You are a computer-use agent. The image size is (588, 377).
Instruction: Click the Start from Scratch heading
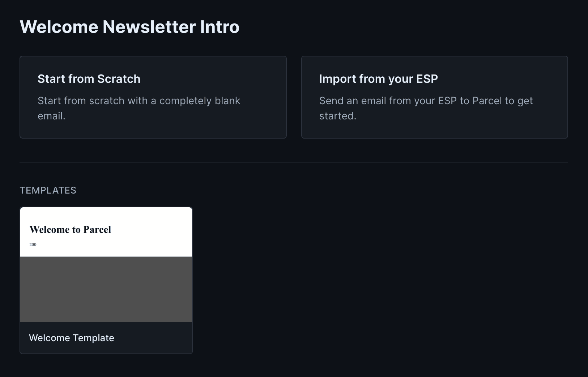pyautogui.click(x=89, y=79)
